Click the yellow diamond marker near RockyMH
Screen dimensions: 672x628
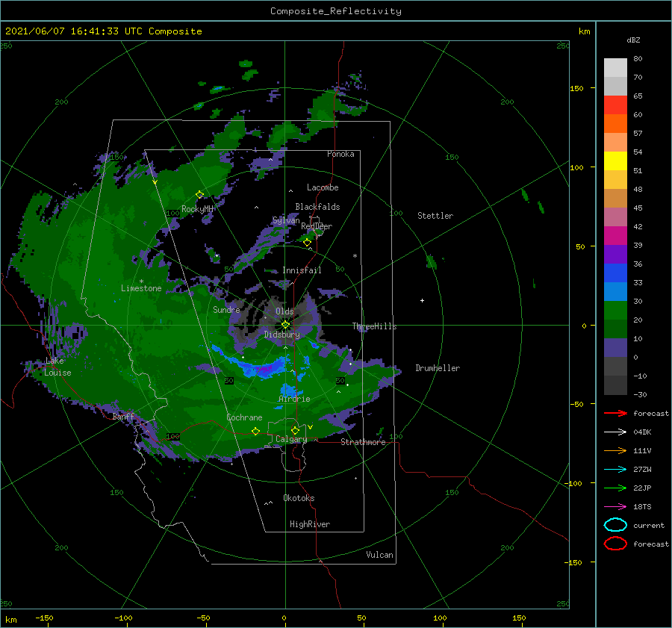coord(199,195)
